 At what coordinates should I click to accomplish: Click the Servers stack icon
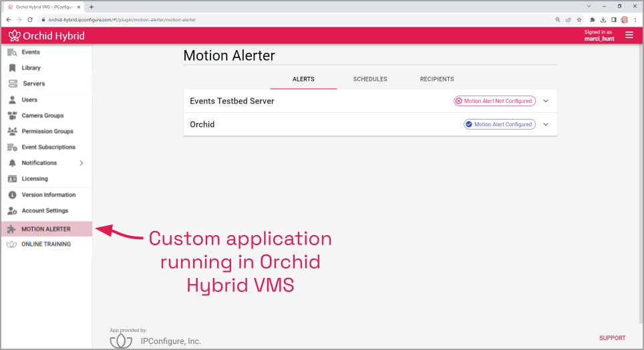pyautogui.click(x=13, y=83)
